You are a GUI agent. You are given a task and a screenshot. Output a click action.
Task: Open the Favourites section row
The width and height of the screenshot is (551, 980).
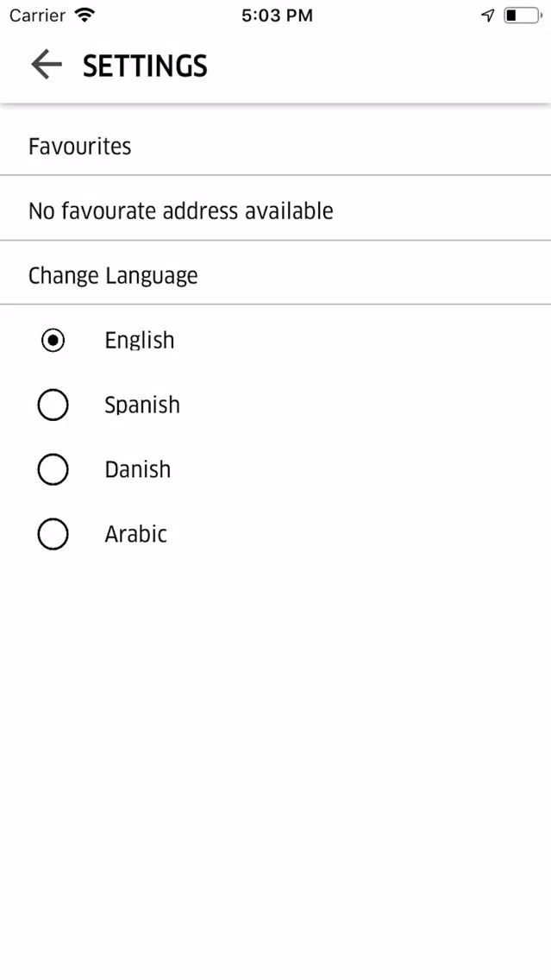[x=276, y=147]
